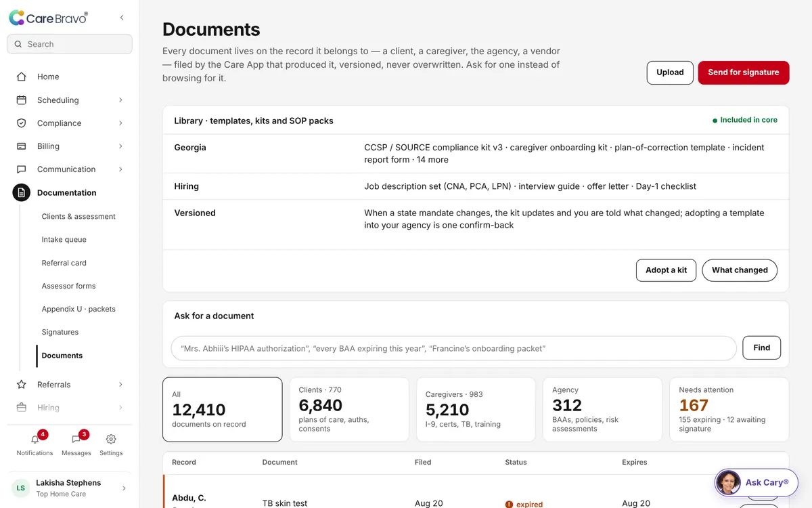Screen dimensions: 812x508
Task: Click the Hiring briefcase icon
Action: click(x=22, y=407)
